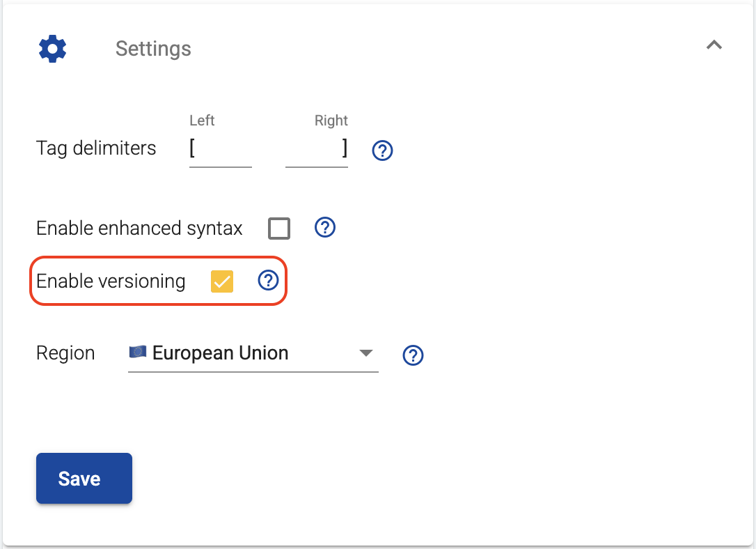Viewport: 756px width, 549px height.
Task: Disable the Enable versioning checkbox
Action: tap(221, 281)
